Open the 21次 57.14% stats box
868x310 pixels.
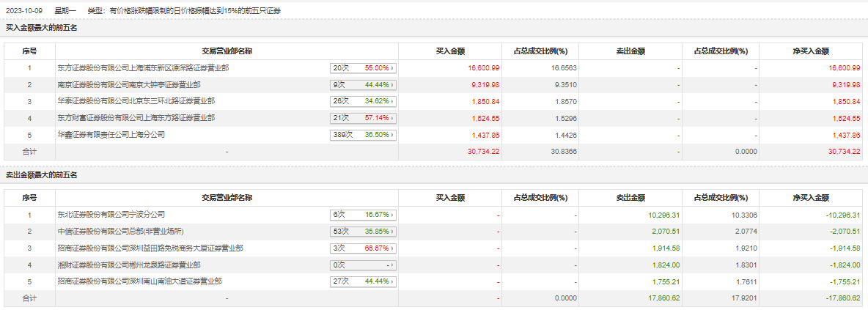[x=363, y=119]
